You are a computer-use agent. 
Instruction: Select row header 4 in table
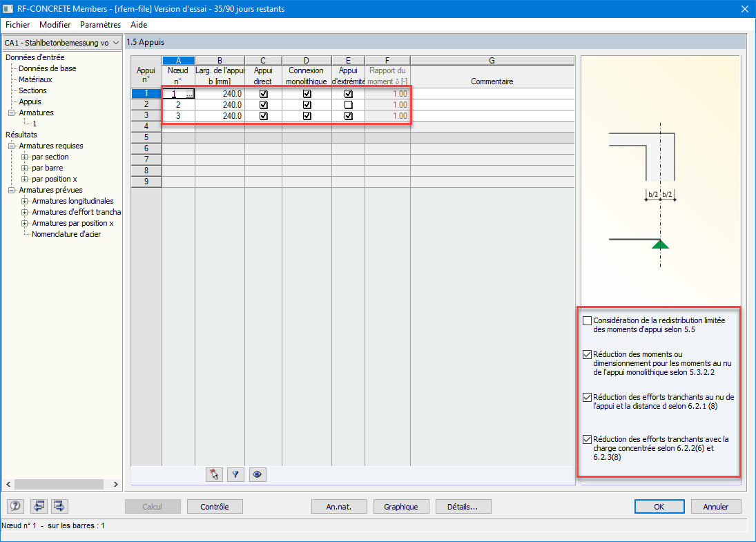tap(146, 126)
